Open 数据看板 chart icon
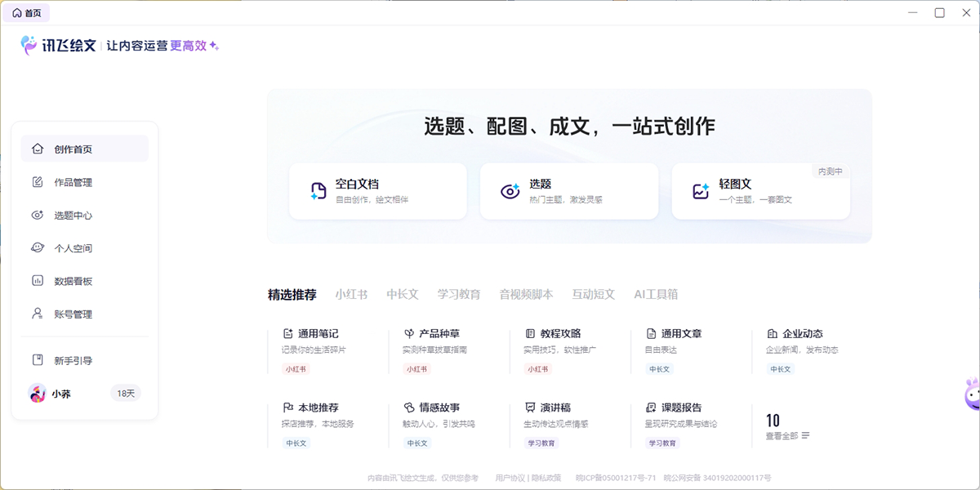This screenshot has width=980, height=490. [x=37, y=281]
